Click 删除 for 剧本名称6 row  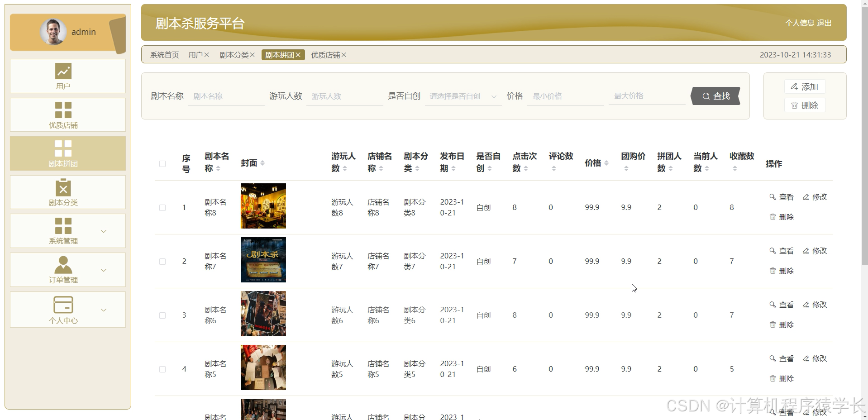point(782,325)
